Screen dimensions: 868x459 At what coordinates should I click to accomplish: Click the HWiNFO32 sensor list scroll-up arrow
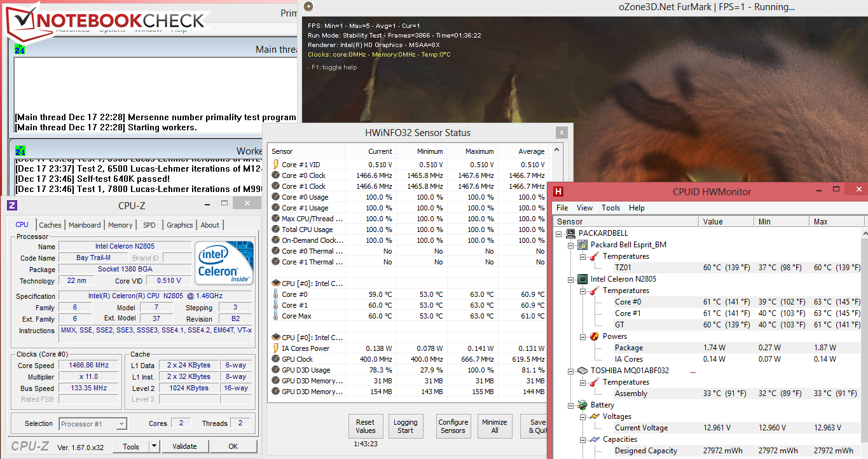click(x=558, y=150)
